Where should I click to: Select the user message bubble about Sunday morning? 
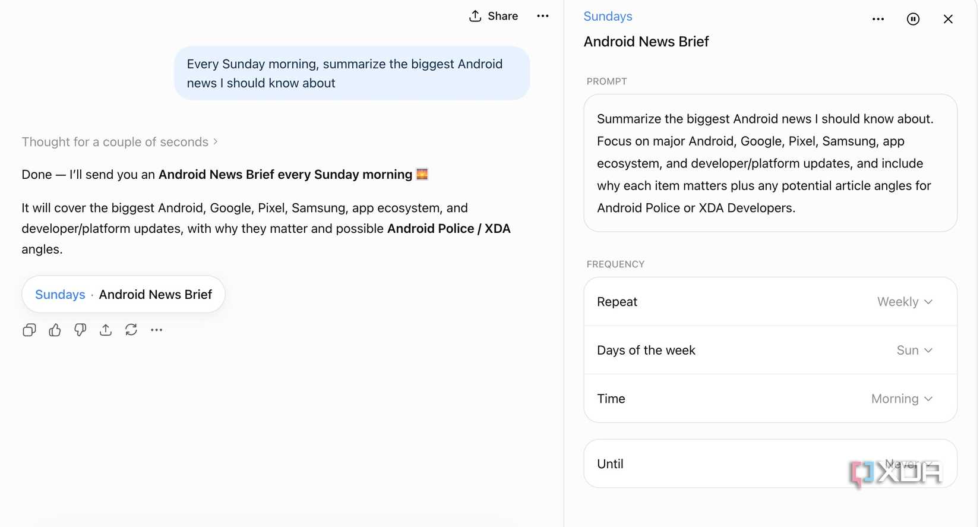(x=352, y=73)
